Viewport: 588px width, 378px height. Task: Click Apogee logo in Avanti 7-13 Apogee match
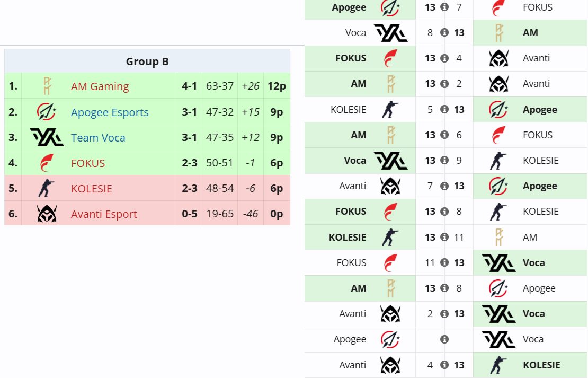pyautogui.click(x=498, y=186)
